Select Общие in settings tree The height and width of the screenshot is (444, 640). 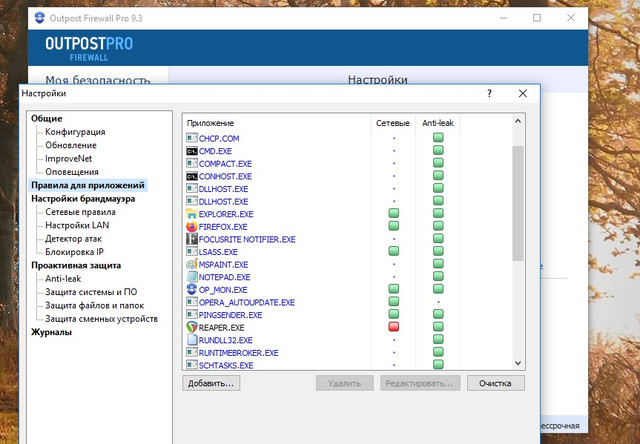[x=47, y=118]
